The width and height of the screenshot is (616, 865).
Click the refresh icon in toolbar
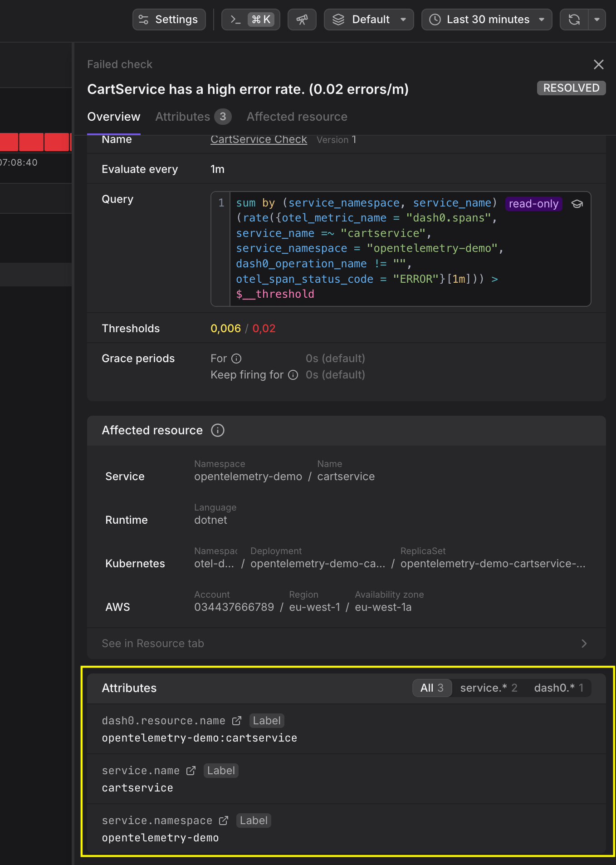tap(574, 20)
